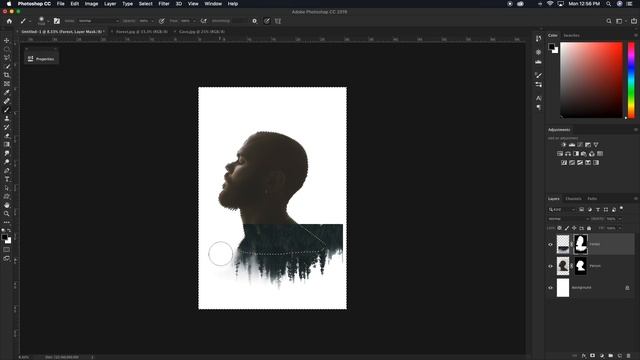Open the layer filter Kind dropdown
This screenshot has height=360, width=640.
[562, 209]
